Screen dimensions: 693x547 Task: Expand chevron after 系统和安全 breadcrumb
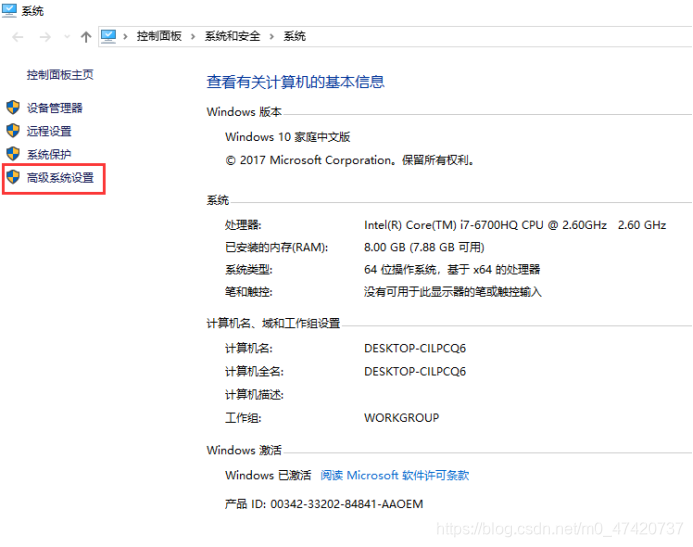pos(271,37)
